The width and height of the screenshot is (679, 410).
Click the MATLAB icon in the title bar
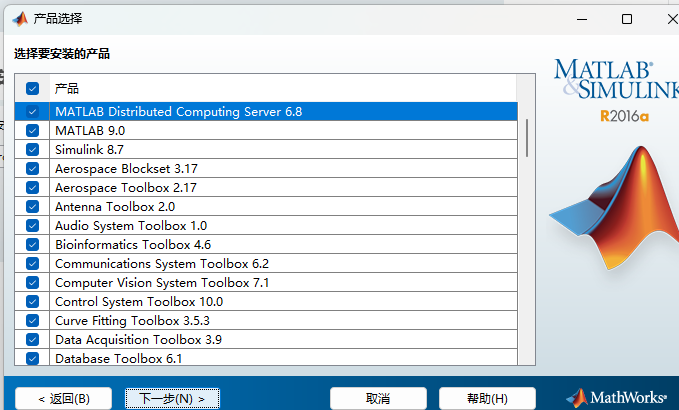(20, 19)
